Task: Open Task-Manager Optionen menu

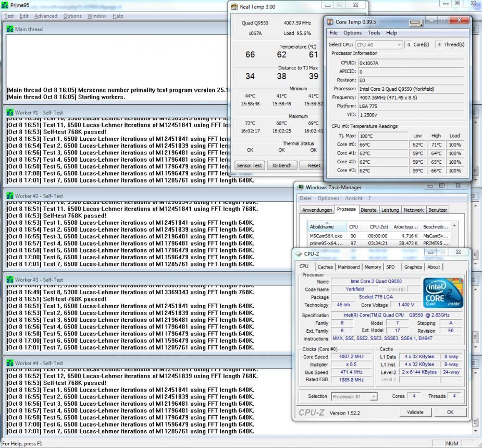Action: click(x=328, y=199)
